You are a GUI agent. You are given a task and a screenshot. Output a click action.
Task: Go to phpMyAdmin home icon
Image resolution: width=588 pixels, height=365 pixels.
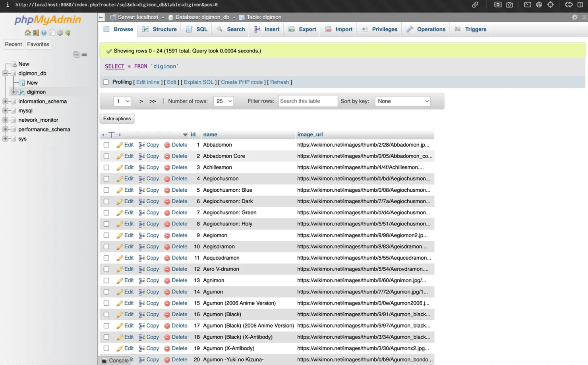(x=27, y=33)
